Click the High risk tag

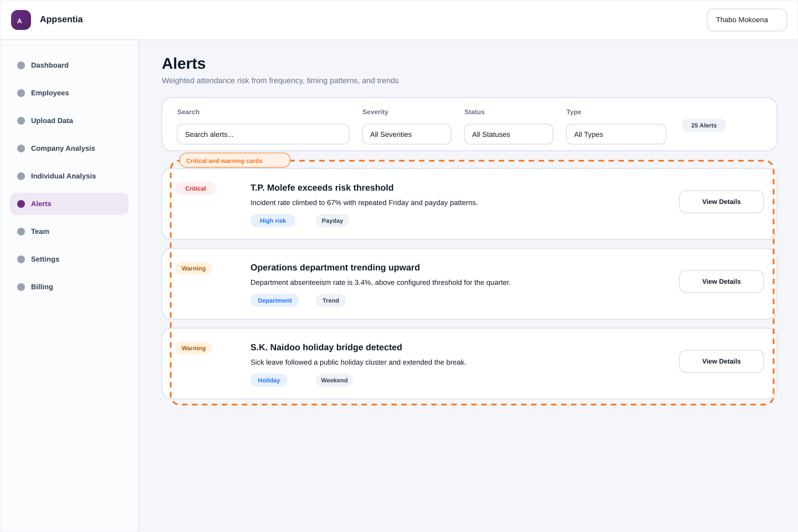click(273, 221)
